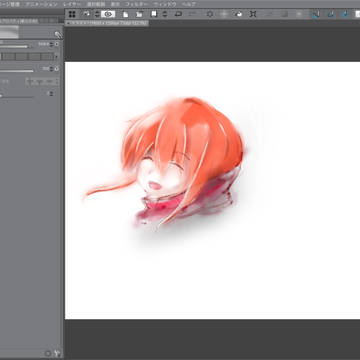Toggle the circular button next to the second slider
The image size is (360, 360).
point(57,69)
